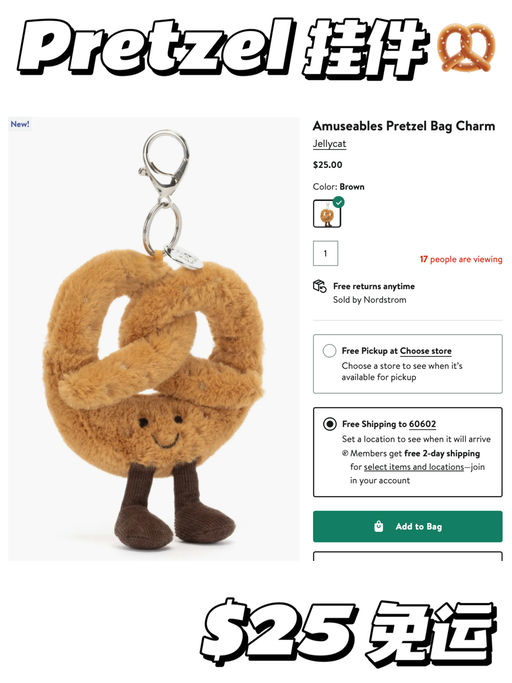Click the free returns box icon
This screenshot has height=683, width=512.
(320, 286)
